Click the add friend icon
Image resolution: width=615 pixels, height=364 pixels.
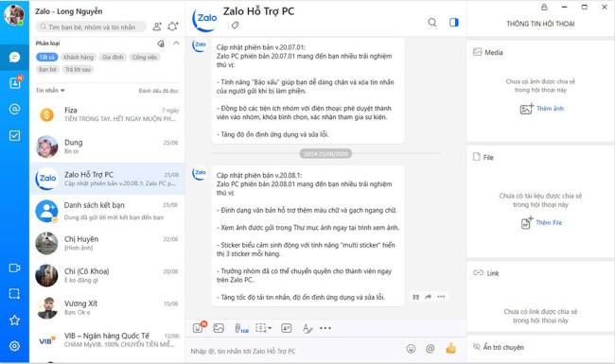[157, 26]
